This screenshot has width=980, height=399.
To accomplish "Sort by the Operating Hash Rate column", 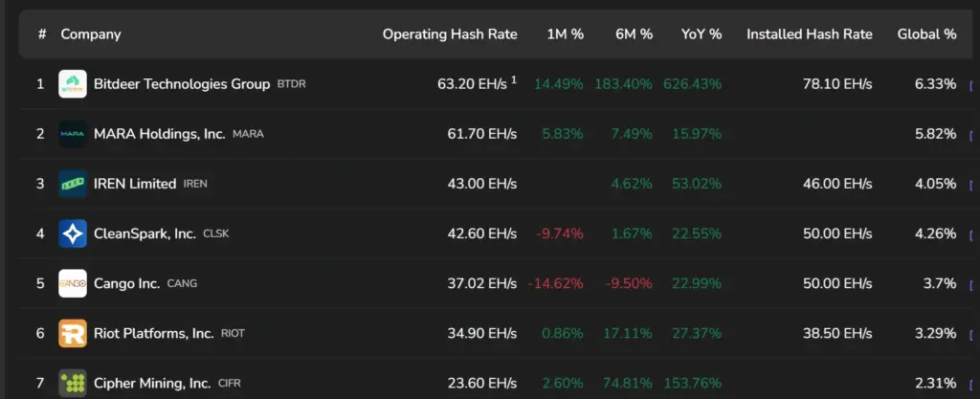I will pos(450,34).
